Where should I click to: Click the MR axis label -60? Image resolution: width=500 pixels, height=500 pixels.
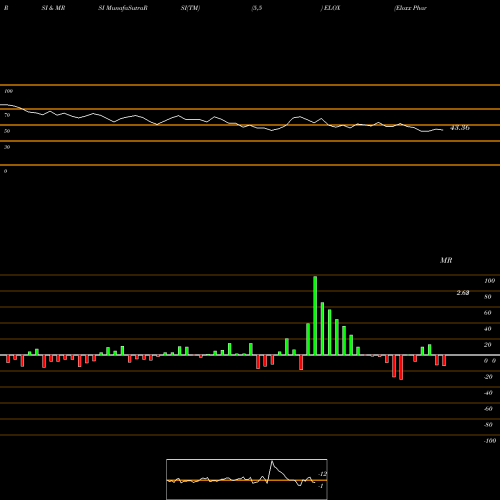point(488,409)
